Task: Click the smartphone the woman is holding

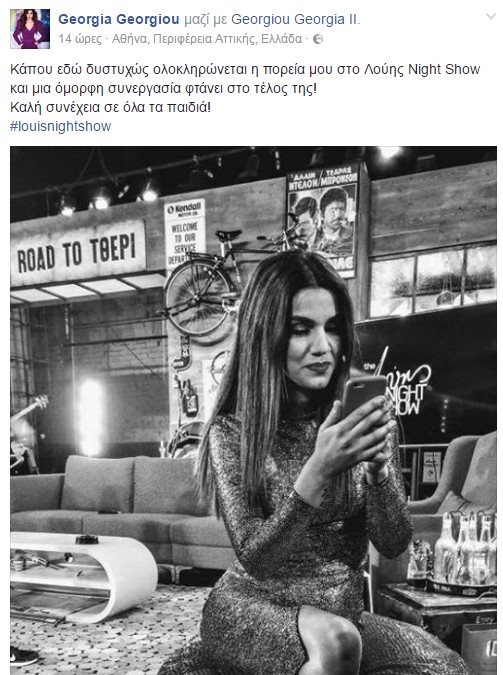Action: coord(363,396)
